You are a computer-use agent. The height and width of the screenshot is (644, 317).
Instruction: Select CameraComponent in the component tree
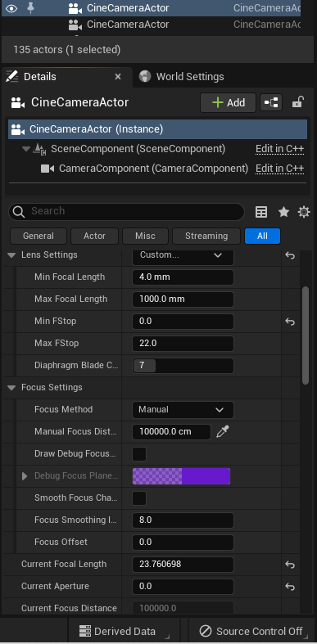153,169
